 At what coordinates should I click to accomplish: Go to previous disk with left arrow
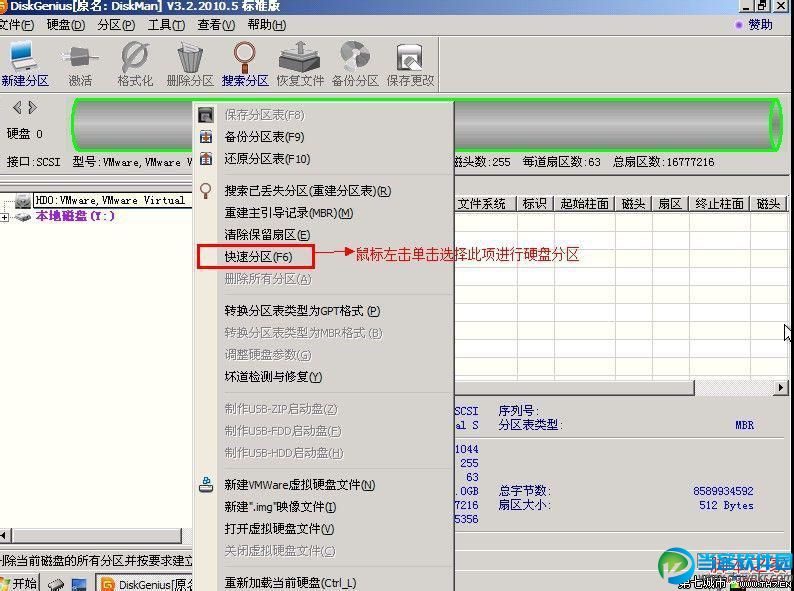point(17,107)
